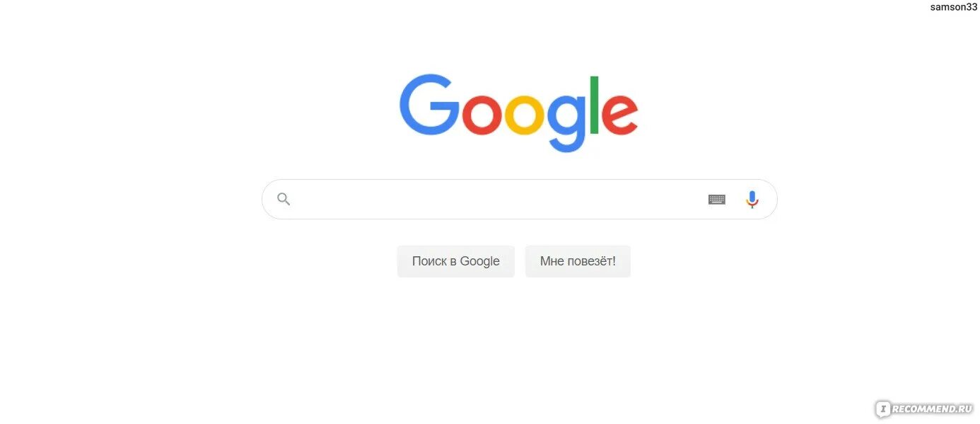The width and height of the screenshot is (980, 424).
Task: Click the 'Мне повезёт!' button
Action: click(578, 261)
